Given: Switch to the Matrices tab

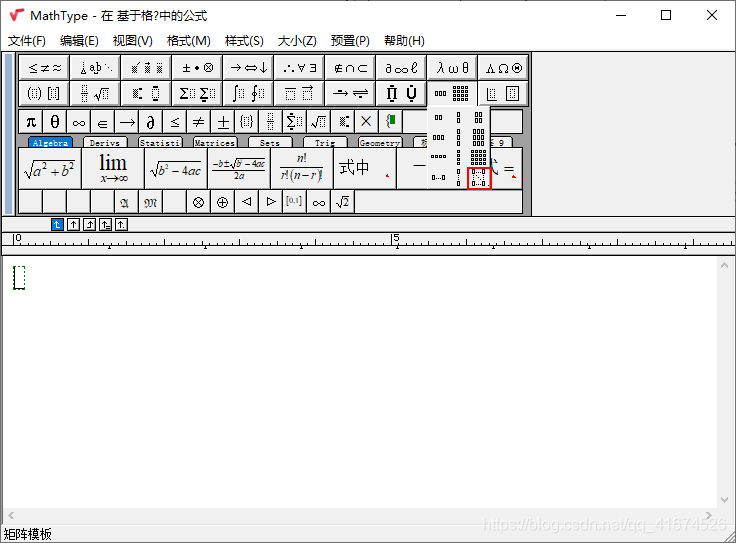Looking at the screenshot, I should (215, 143).
